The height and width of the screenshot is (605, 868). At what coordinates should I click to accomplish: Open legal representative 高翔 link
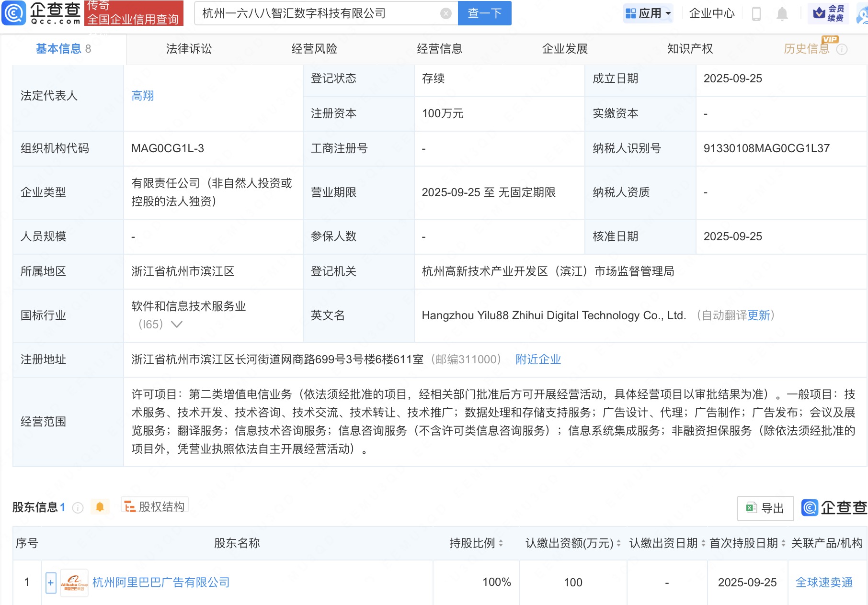click(143, 96)
